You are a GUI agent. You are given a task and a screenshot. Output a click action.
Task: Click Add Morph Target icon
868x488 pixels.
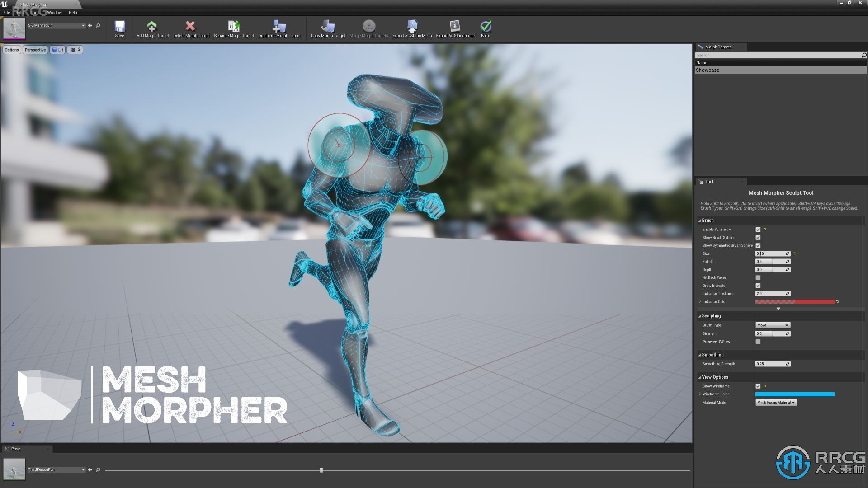pos(152,26)
